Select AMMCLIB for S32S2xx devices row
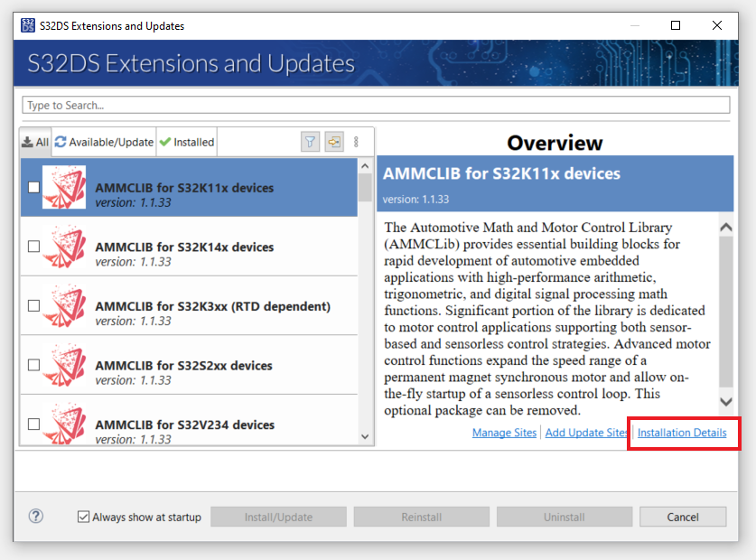Screen dimensions: 756x560 pyautogui.click(x=189, y=365)
